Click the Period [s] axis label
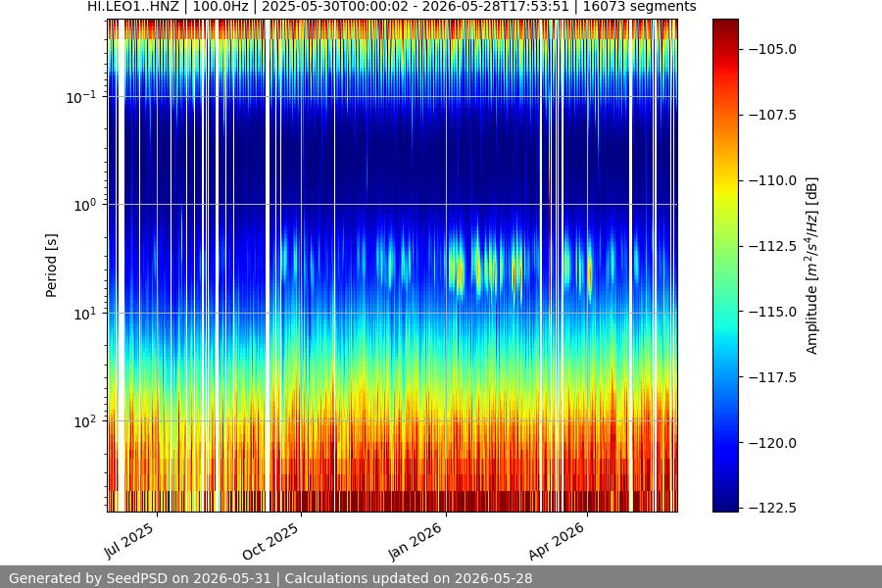 [x=51, y=266]
